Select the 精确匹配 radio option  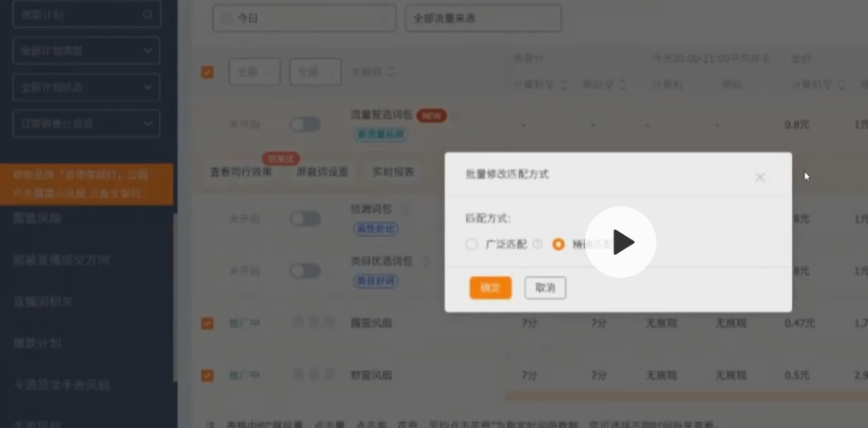(x=559, y=244)
